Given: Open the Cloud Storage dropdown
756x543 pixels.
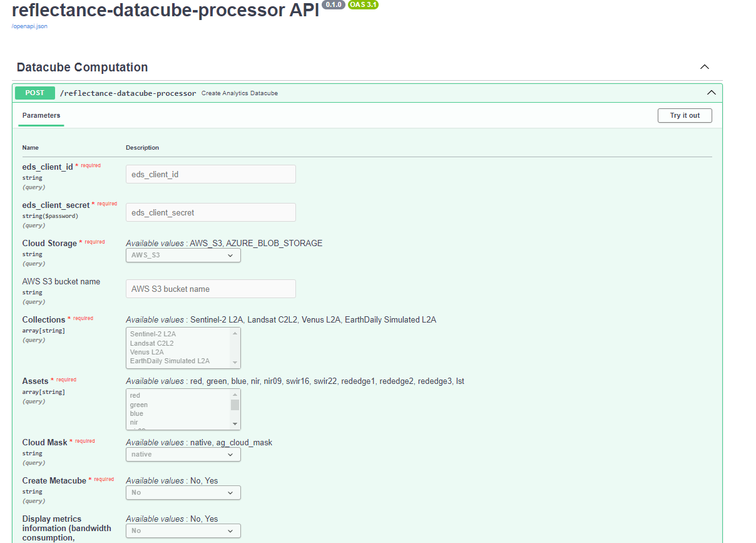Looking at the screenshot, I should click(183, 255).
